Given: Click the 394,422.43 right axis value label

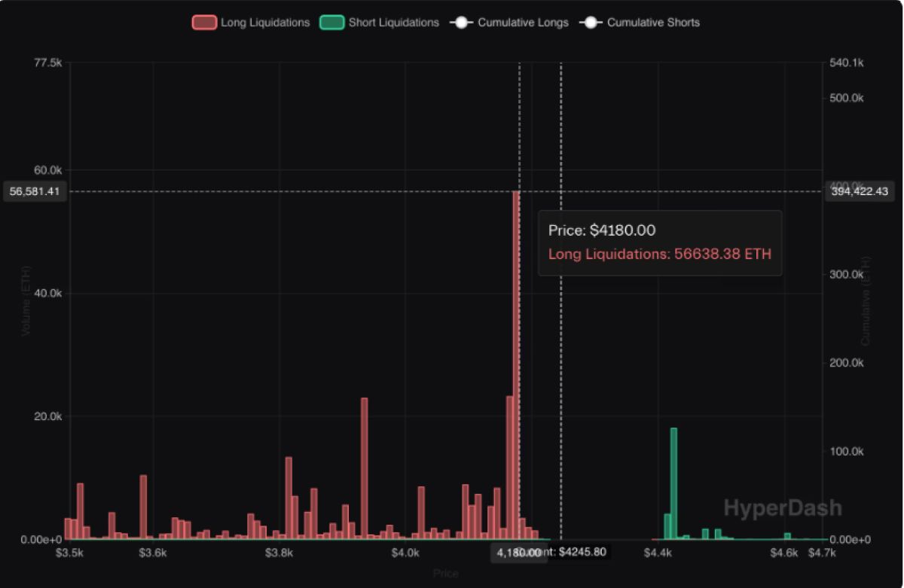Looking at the screenshot, I should click(860, 192).
